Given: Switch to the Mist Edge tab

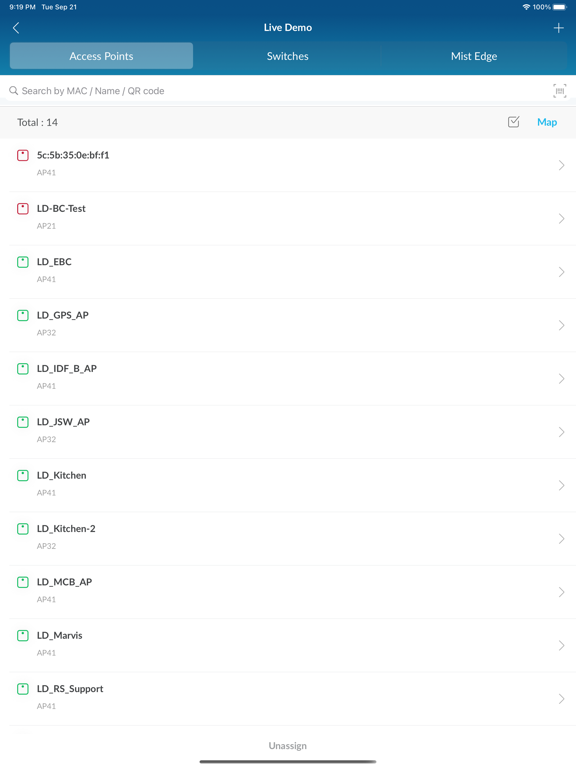Looking at the screenshot, I should tap(474, 56).
